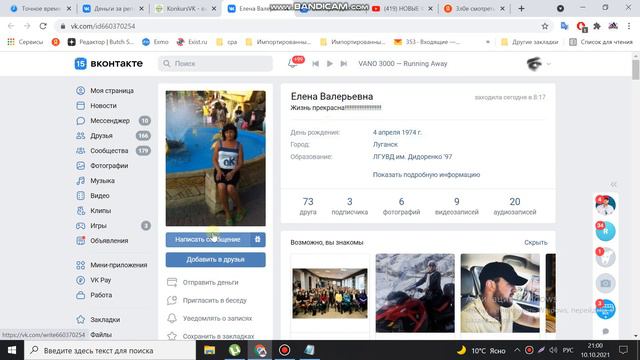Expand Показать подробную информацию
Image resolution: width=640 pixels, height=360 pixels.
(x=426, y=175)
